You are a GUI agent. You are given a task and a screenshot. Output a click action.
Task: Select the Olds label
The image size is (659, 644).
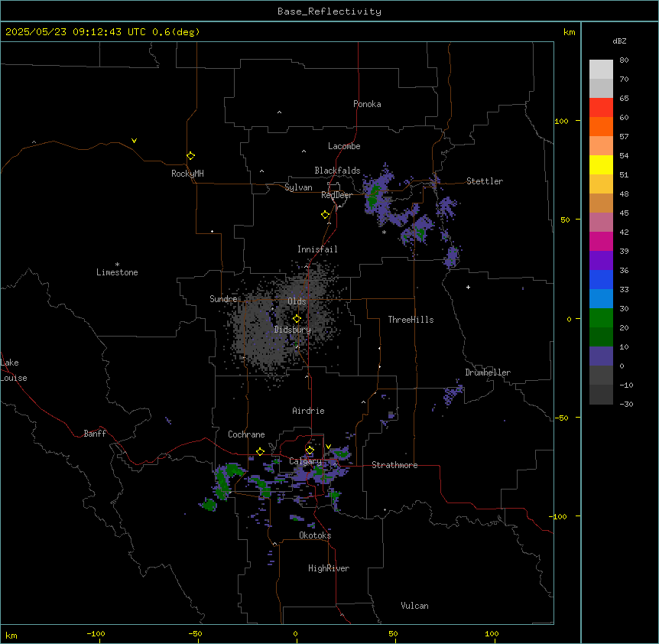pyautogui.click(x=297, y=301)
